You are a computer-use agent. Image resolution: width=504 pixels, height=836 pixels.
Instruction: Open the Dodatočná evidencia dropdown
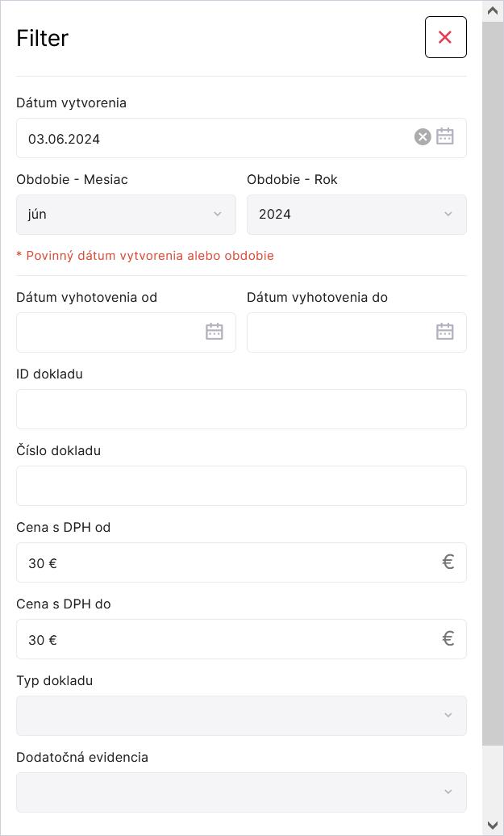[241, 792]
